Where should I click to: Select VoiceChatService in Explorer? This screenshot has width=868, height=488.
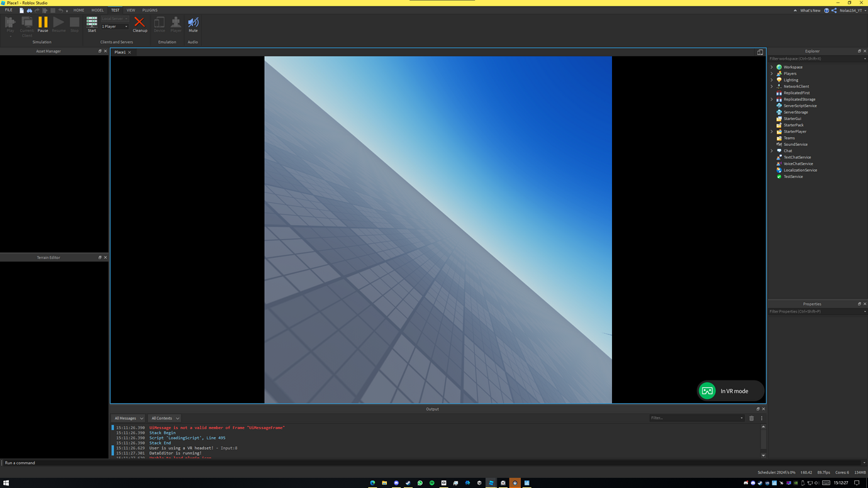[x=798, y=164]
